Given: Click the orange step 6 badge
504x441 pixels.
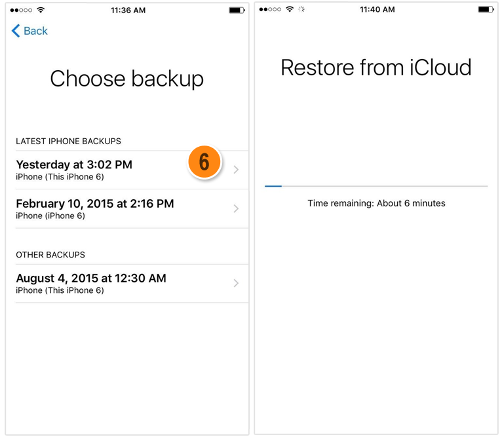Looking at the screenshot, I should [x=204, y=162].
